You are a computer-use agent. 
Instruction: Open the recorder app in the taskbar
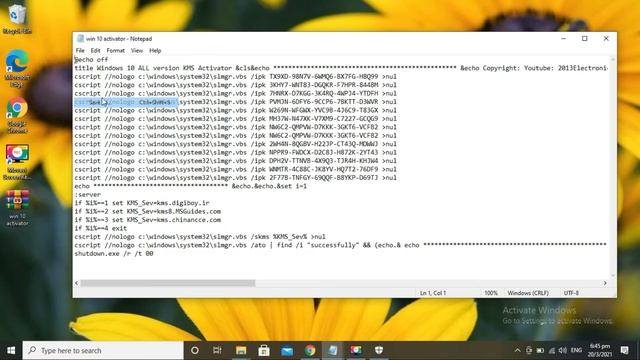(x=356, y=350)
